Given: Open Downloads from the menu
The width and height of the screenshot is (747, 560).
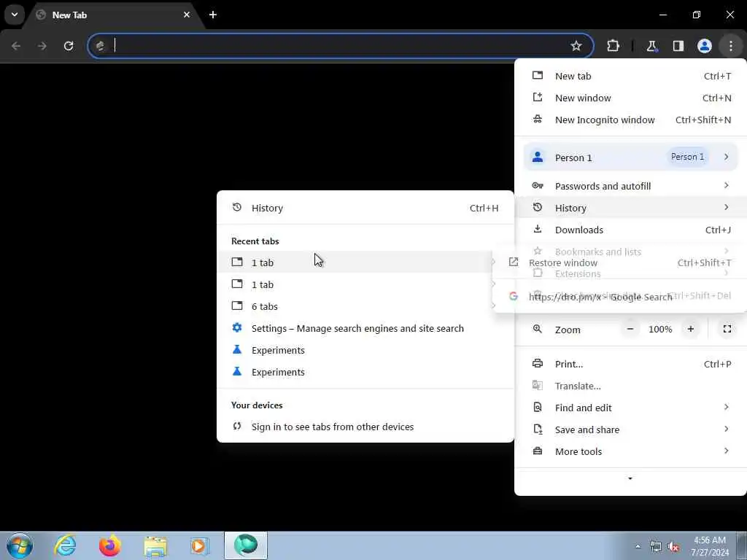Looking at the screenshot, I should click(630, 230).
